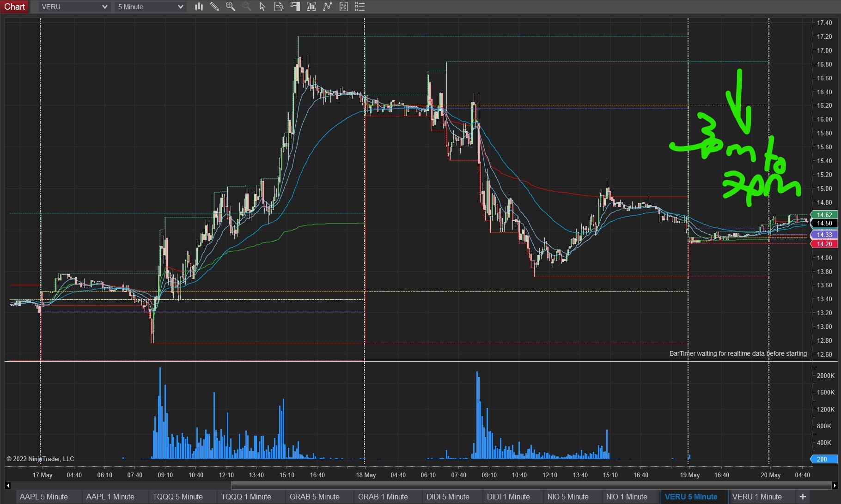Open the data box icon
The height and width of the screenshot is (504, 841).
click(x=279, y=6)
